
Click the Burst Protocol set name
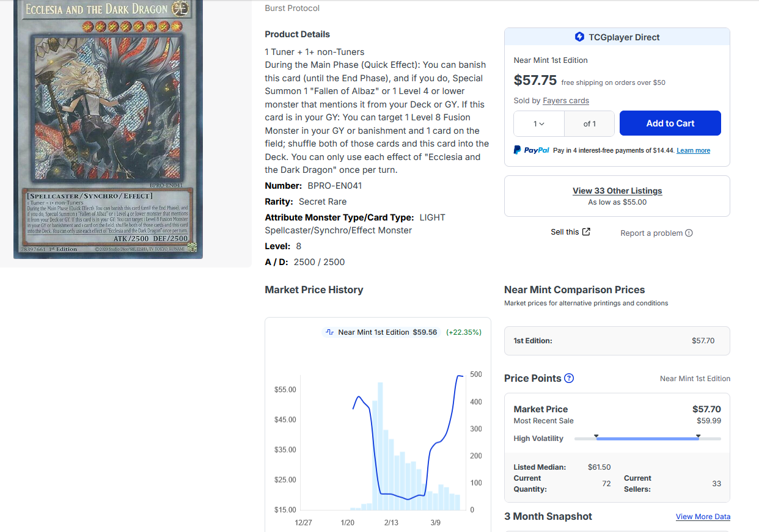pos(292,8)
